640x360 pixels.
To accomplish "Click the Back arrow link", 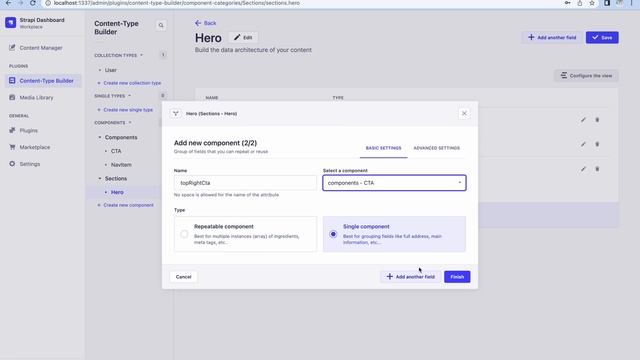I will tap(205, 23).
